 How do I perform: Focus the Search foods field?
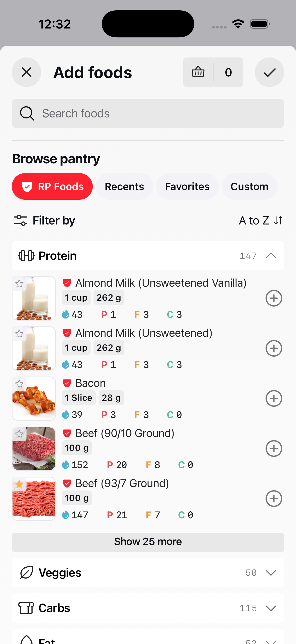(x=148, y=113)
